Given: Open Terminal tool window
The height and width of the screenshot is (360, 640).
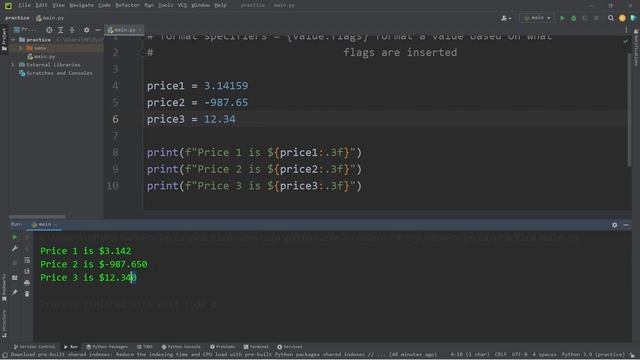Looking at the screenshot, I should coord(256,347).
